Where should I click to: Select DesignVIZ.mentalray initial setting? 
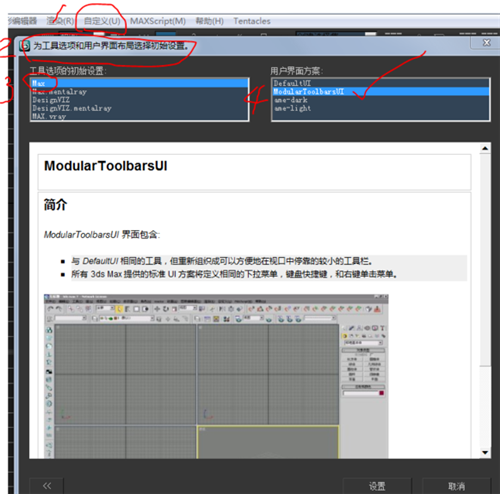click(139, 108)
